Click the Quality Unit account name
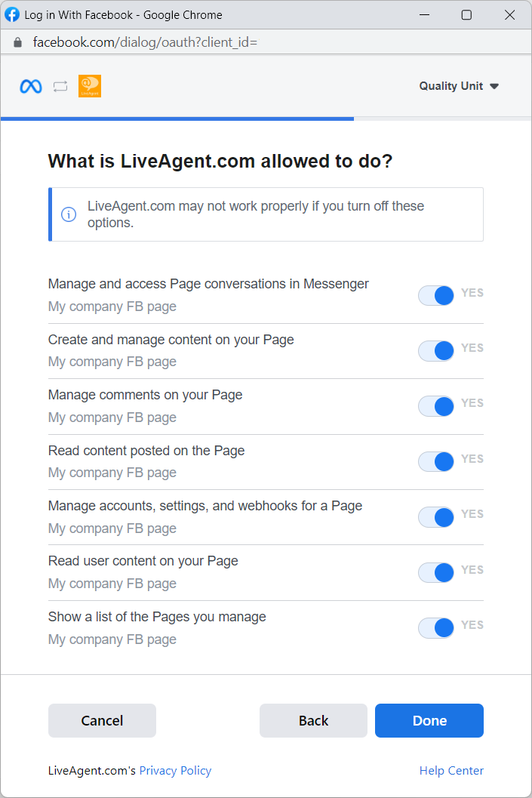This screenshot has height=798, width=532. (x=451, y=86)
